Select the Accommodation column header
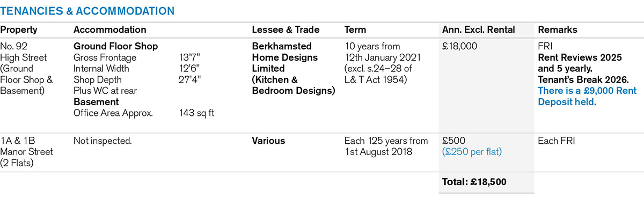The width and height of the screenshot is (644, 213). (110, 30)
